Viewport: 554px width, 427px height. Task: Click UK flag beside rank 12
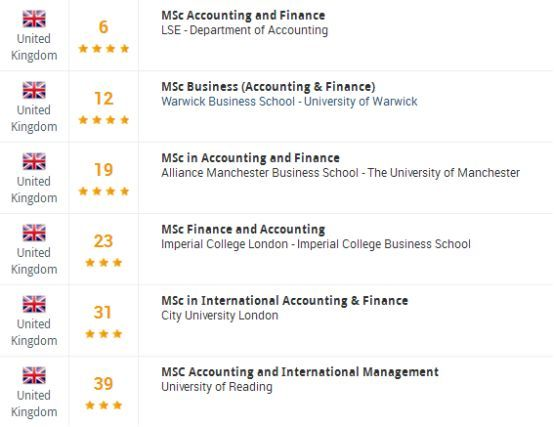(34, 90)
